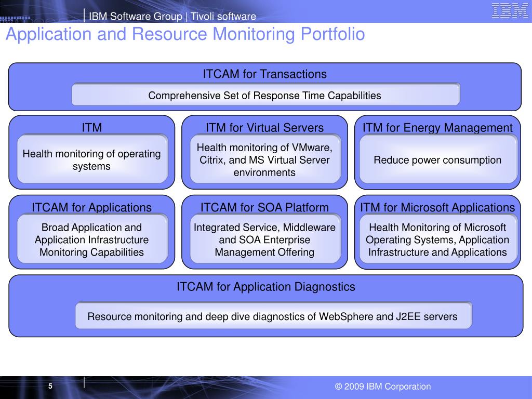The image size is (532, 399).
Task: Select the slide title 'Application and Resource Monitoring Portfolio'
Action: click(x=185, y=34)
